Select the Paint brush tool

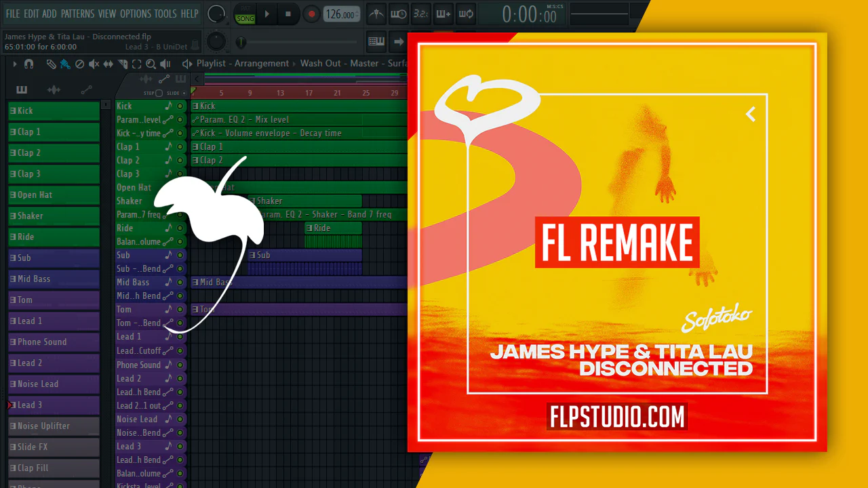click(x=65, y=64)
